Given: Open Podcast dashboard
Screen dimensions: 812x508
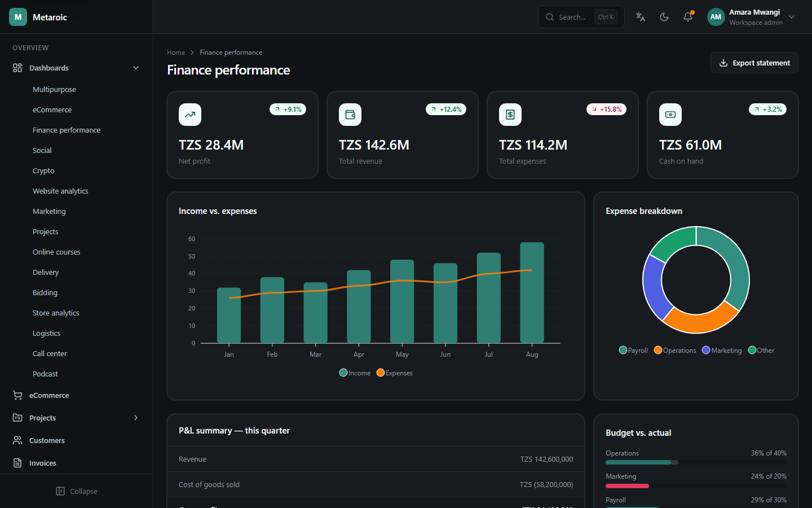Looking at the screenshot, I should (45, 374).
